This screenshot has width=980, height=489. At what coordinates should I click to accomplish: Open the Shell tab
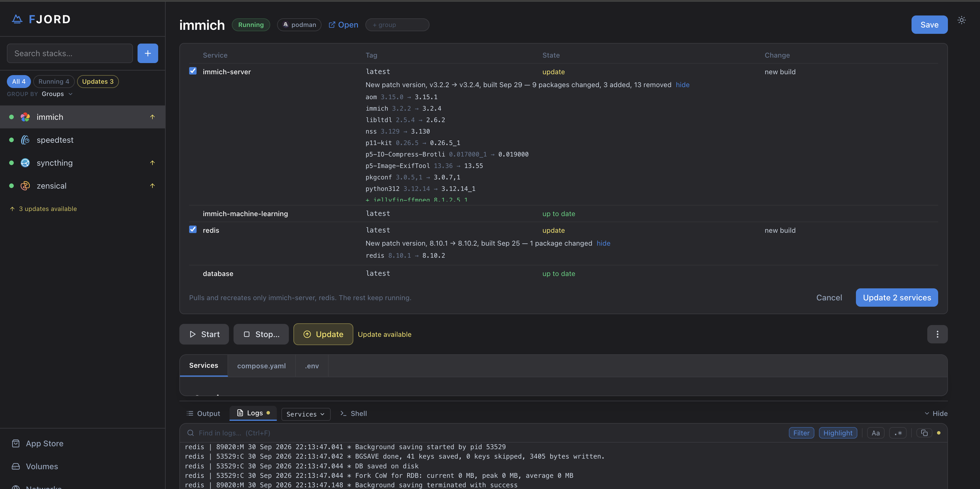pos(353,413)
